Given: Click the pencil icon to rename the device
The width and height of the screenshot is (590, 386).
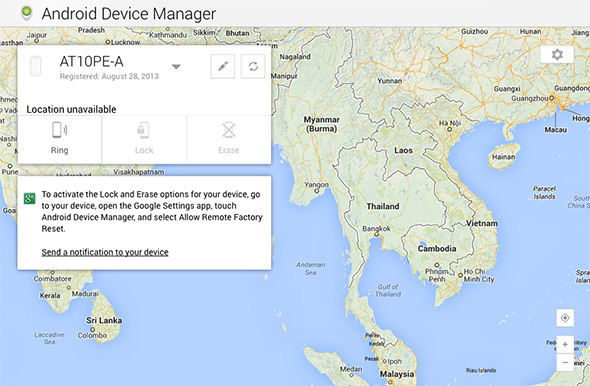Looking at the screenshot, I should tap(223, 67).
